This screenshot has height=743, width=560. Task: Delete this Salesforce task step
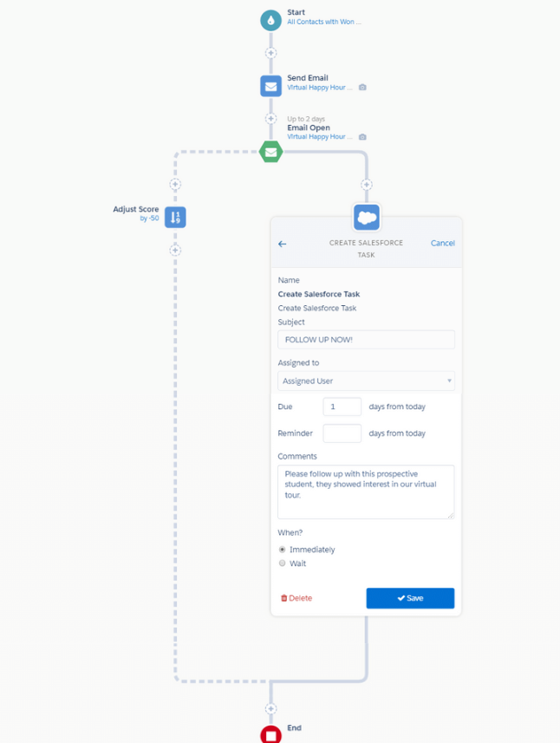pos(296,598)
